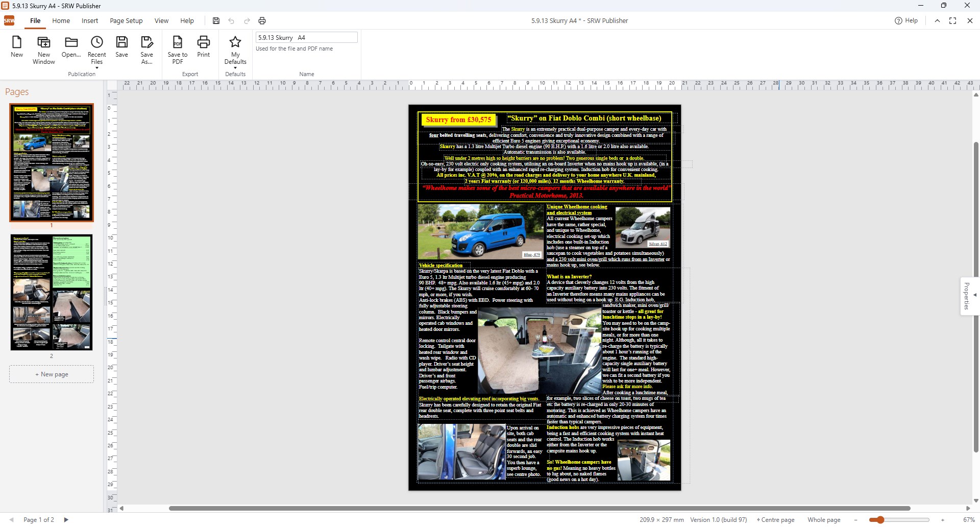Expand the Properties side panel
The width and height of the screenshot is (980, 527).
pos(969,296)
